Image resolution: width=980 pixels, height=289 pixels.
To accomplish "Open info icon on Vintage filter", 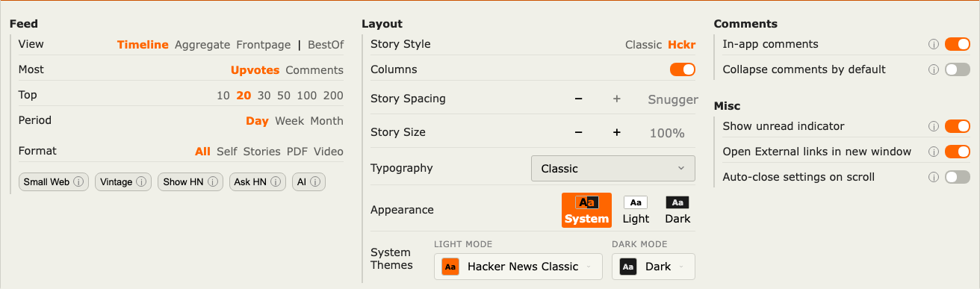I will click(x=142, y=181).
